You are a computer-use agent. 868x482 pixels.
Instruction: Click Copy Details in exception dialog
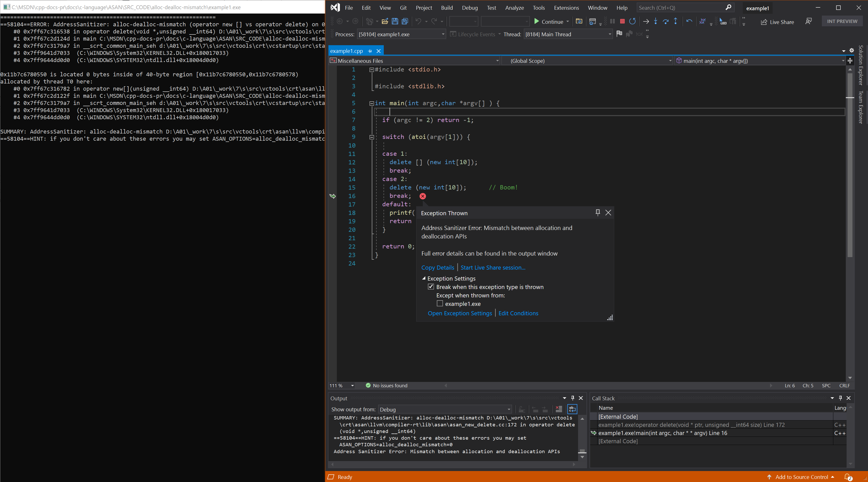[x=438, y=267]
